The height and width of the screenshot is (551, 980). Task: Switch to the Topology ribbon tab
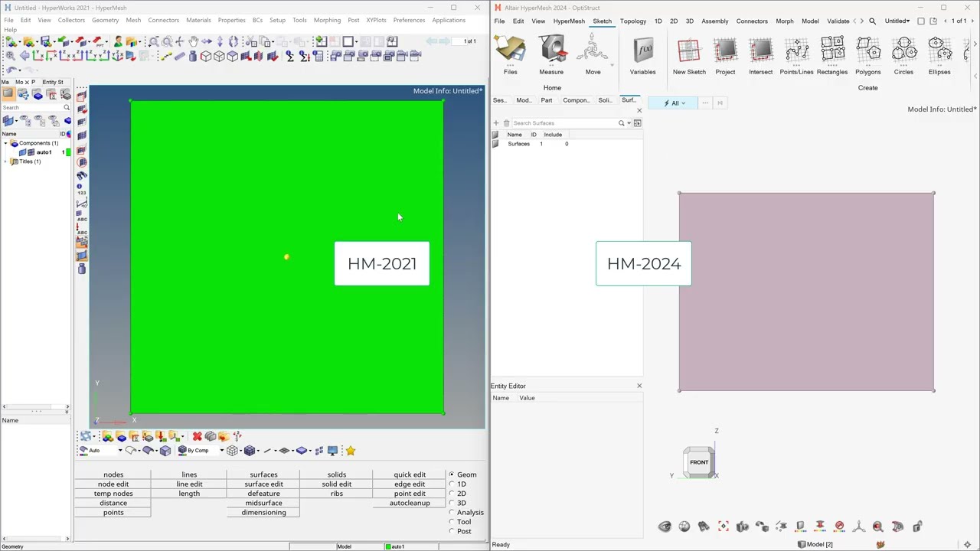tap(632, 21)
